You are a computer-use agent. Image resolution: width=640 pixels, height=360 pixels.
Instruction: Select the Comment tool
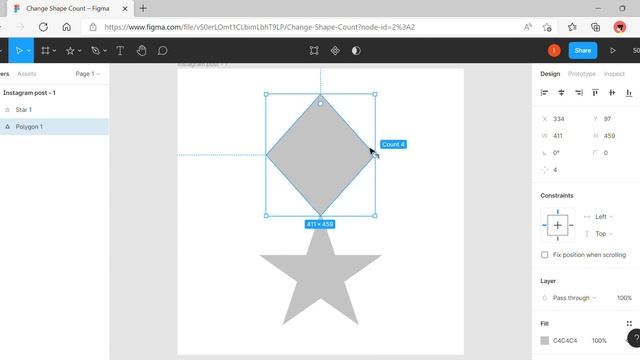pos(162,51)
